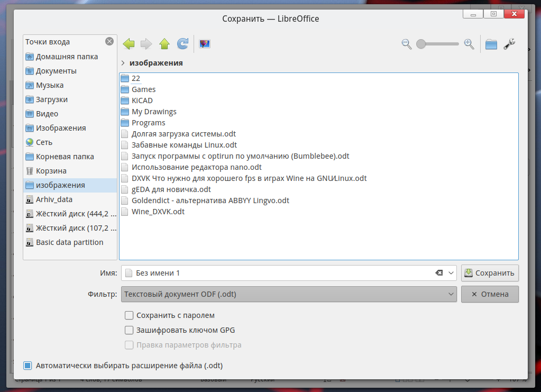Open the Arhiv_data drive
Viewport: 541px width, 392px height.
pyautogui.click(x=70, y=199)
